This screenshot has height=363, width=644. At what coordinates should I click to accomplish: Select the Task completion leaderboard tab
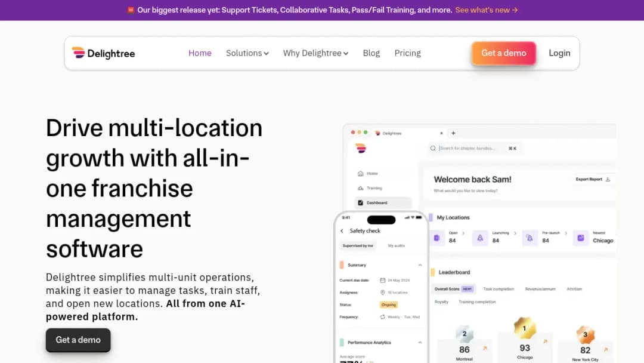click(499, 289)
